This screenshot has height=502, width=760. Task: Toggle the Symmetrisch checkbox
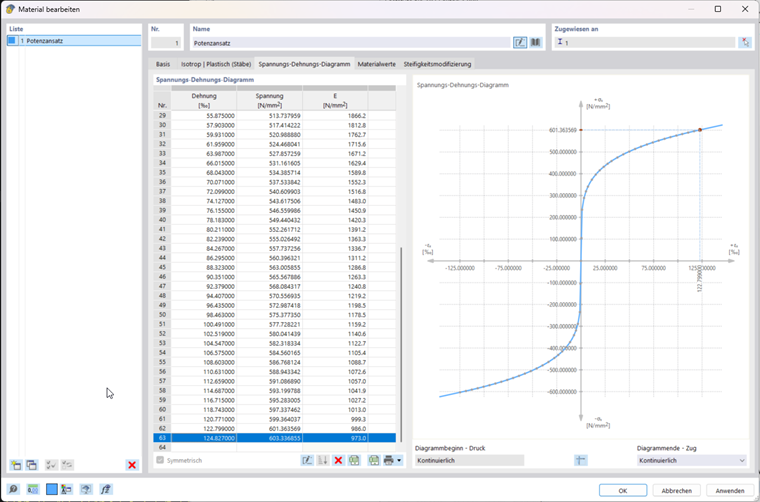[x=160, y=460]
